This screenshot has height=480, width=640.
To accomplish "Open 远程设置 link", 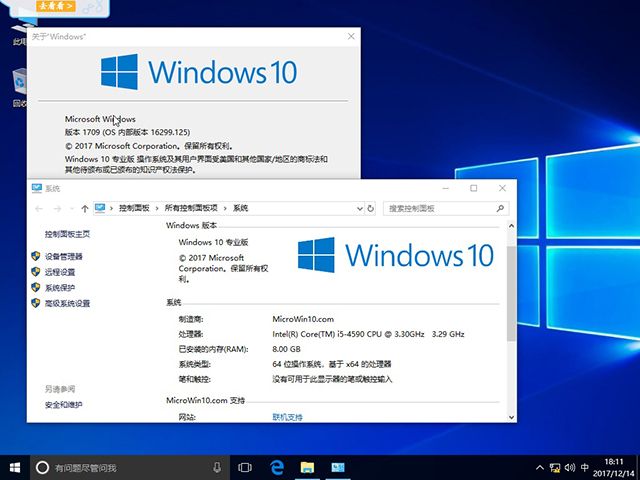I will 60,272.
